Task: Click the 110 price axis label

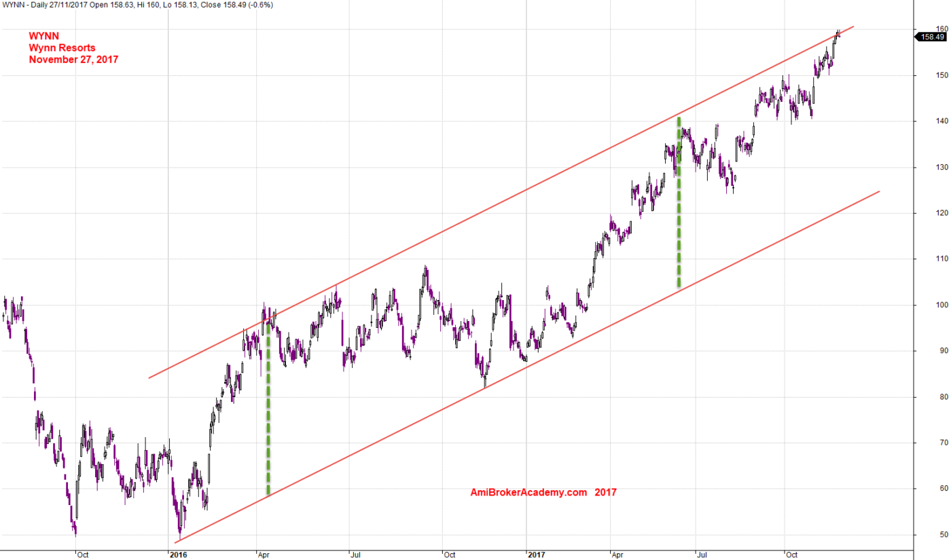Action: (941, 259)
